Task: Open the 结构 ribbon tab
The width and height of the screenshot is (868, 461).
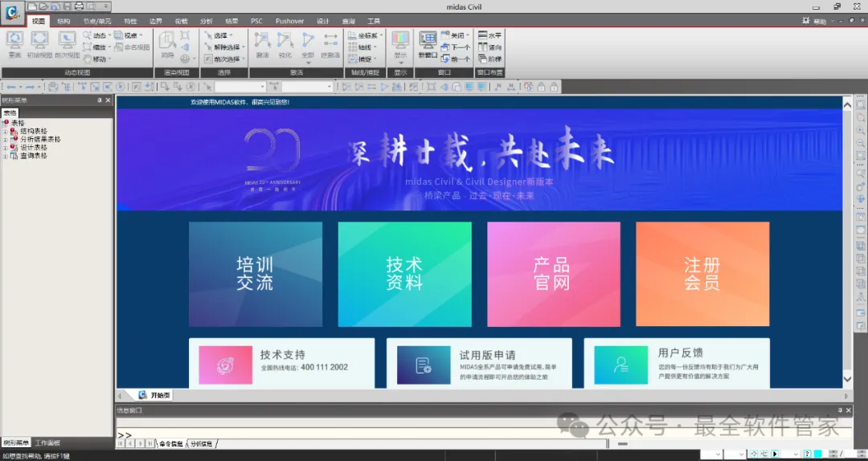Action: pos(63,21)
